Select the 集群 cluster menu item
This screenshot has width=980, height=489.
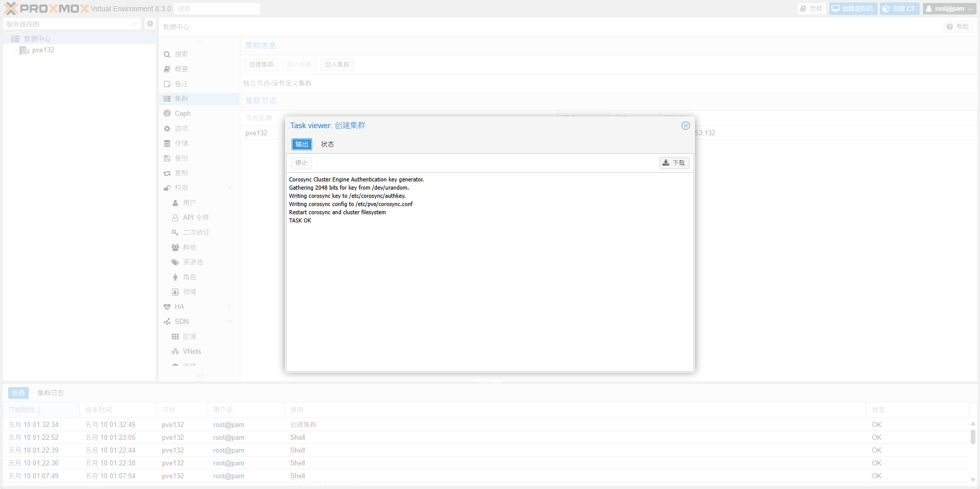pyautogui.click(x=199, y=98)
